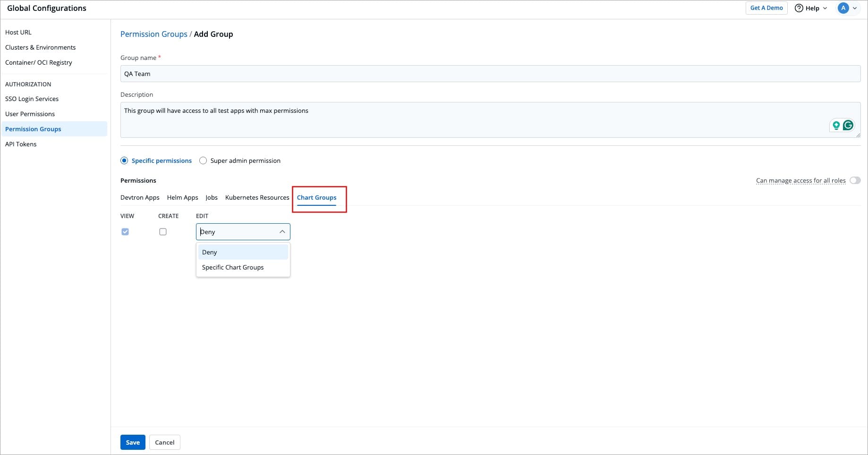Open the Helm Apps tab
This screenshot has width=868, height=455.
click(182, 197)
